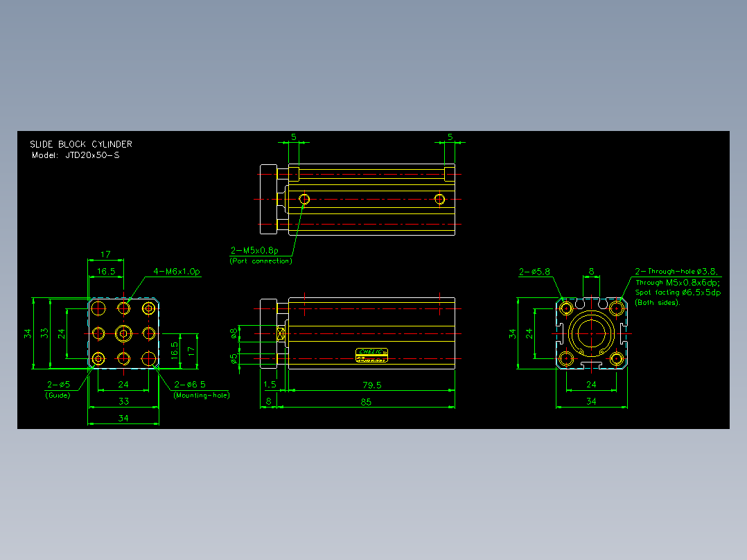Select the '(Port connection)' note
747x560 pixels.
[x=261, y=261]
